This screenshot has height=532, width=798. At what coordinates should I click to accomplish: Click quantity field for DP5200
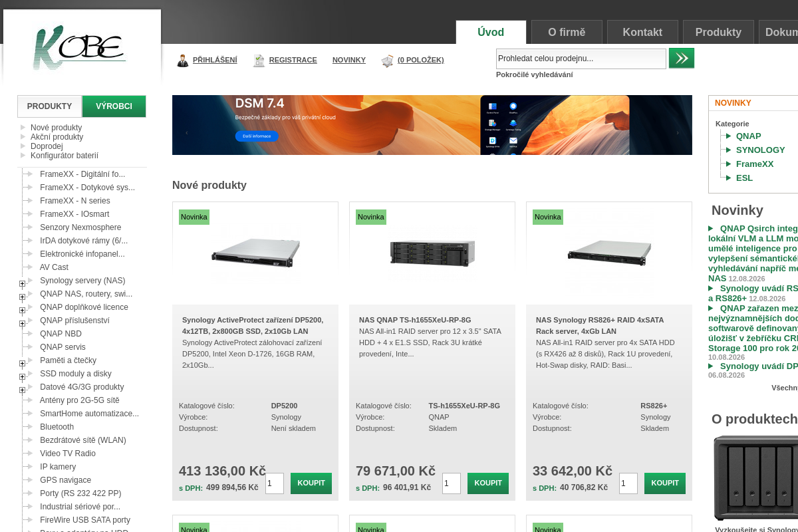click(x=275, y=483)
